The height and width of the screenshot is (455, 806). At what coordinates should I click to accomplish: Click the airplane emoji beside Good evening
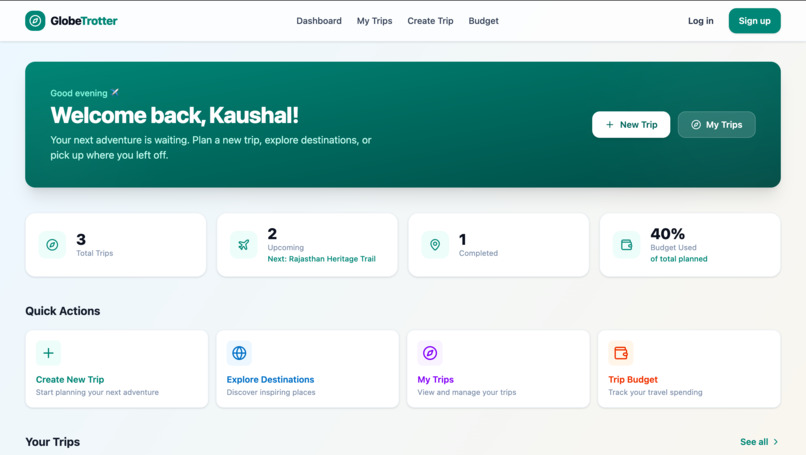(x=115, y=93)
